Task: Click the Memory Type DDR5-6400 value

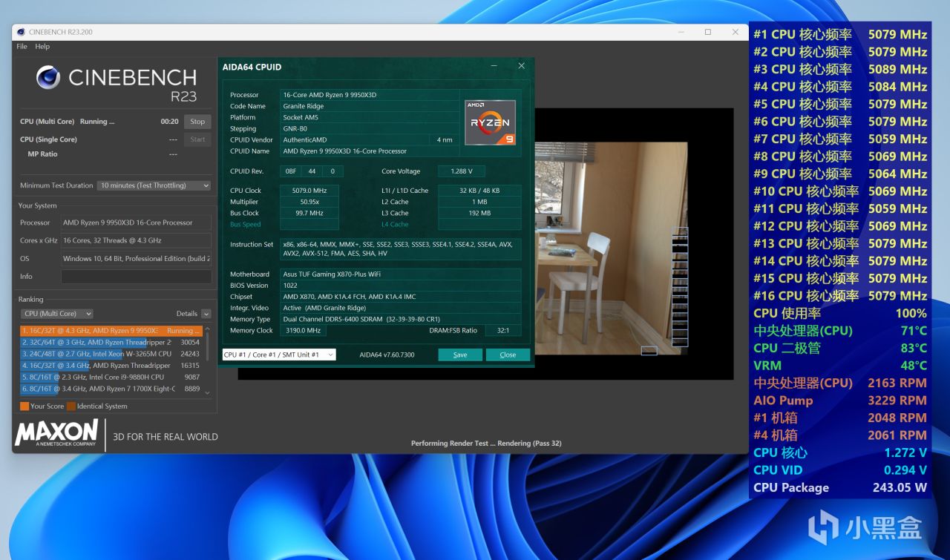Action: [x=401, y=319]
